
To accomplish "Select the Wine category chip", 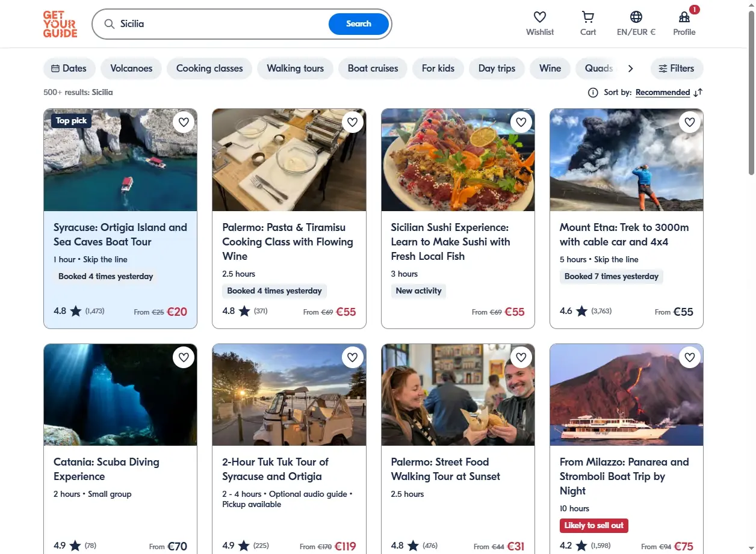I will click(x=550, y=69).
